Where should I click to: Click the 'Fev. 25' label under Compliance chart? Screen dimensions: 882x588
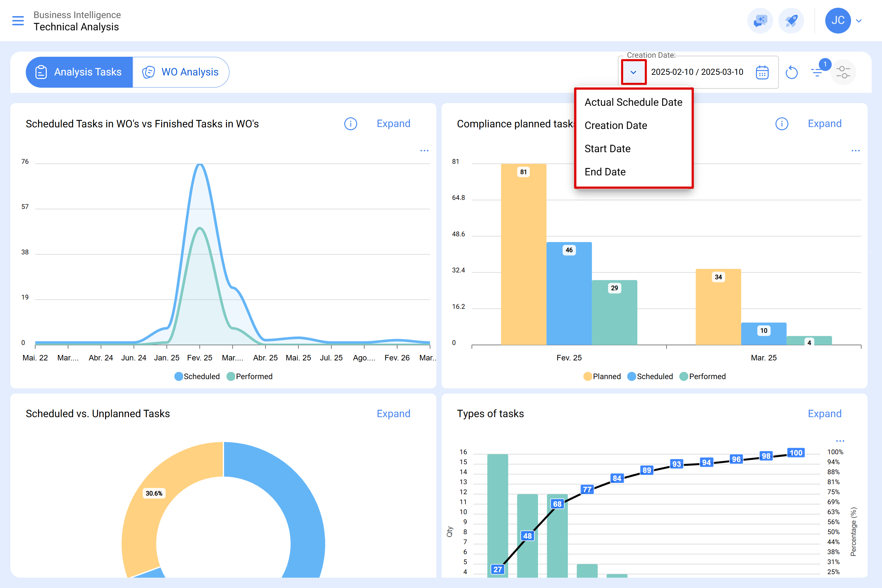tap(569, 358)
